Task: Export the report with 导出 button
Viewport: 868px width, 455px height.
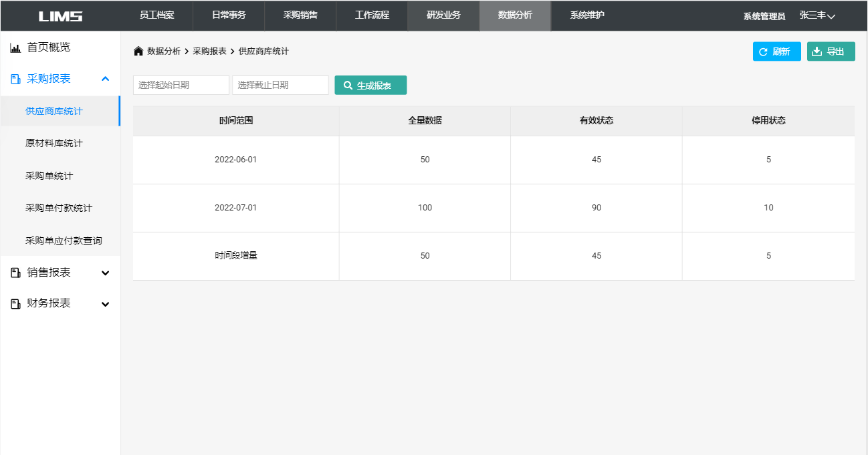Action: tap(831, 51)
